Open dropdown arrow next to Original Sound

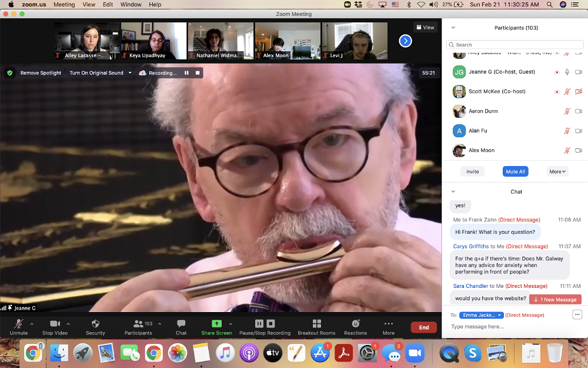coord(130,73)
